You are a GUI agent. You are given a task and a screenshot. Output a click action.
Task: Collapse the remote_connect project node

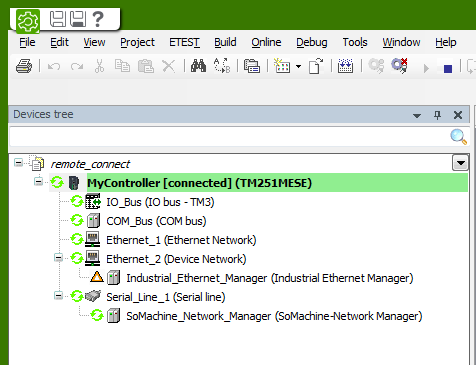[18, 163]
